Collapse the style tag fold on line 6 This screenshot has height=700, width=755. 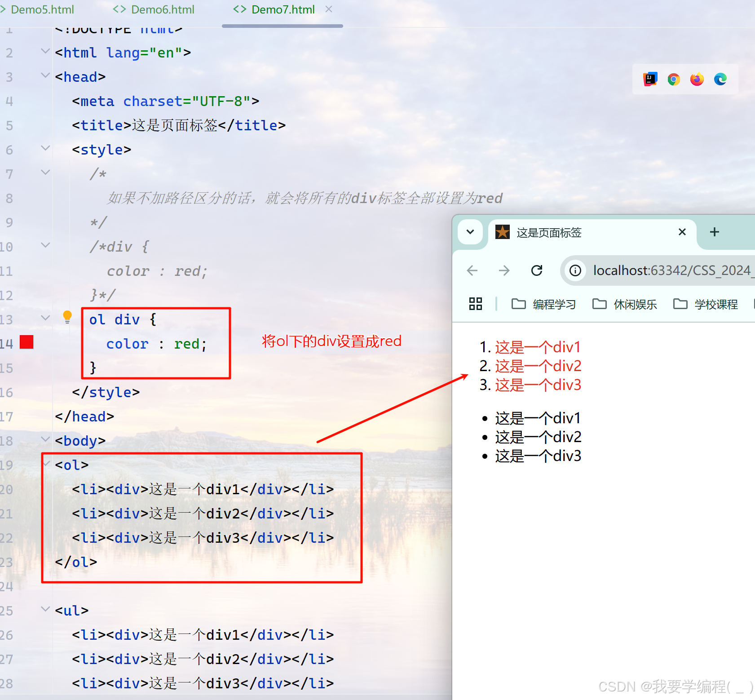pyautogui.click(x=45, y=148)
